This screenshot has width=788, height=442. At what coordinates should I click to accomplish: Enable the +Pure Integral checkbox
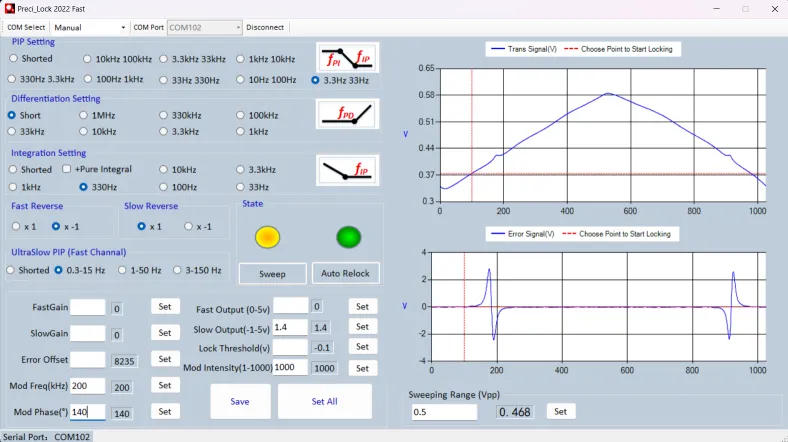(x=67, y=170)
